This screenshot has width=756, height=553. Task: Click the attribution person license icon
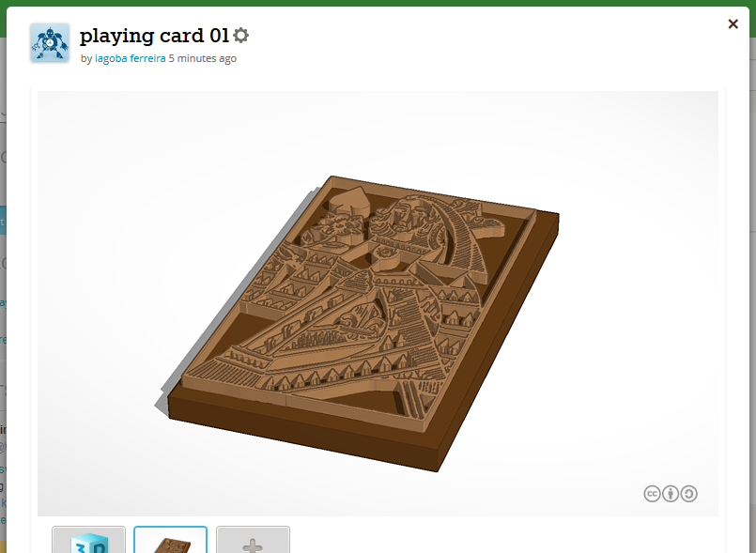[671, 494]
